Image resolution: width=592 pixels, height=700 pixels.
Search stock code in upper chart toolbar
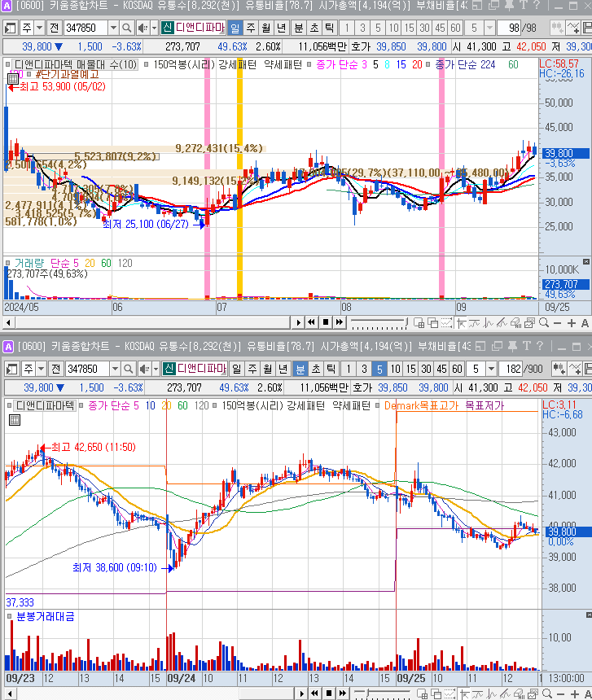click(126, 28)
